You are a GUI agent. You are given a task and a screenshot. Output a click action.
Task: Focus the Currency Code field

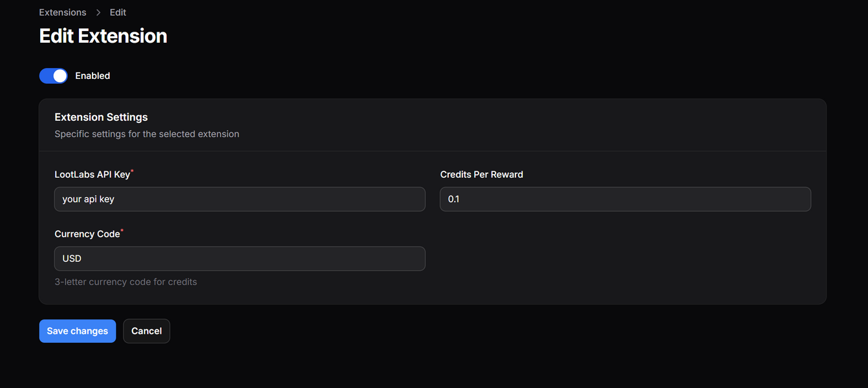pyautogui.click(x=240, y=259)
